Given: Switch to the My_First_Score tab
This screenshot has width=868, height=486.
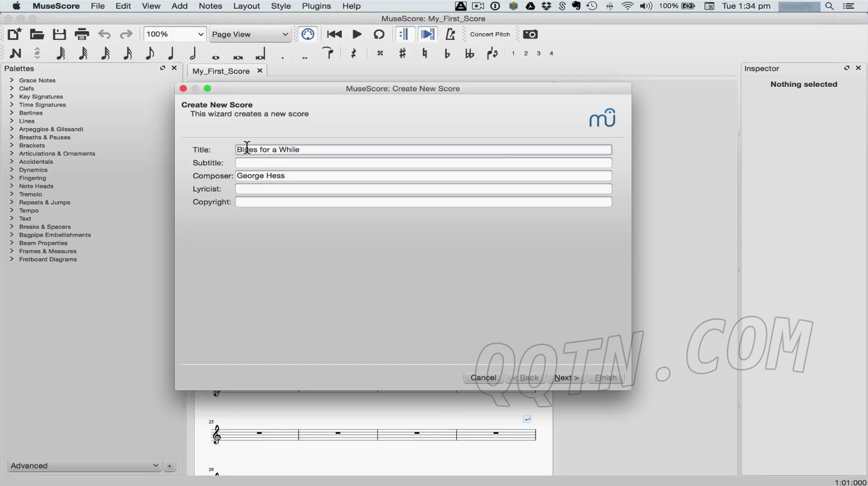Looking at the screenshot, I should click(221, 71).
